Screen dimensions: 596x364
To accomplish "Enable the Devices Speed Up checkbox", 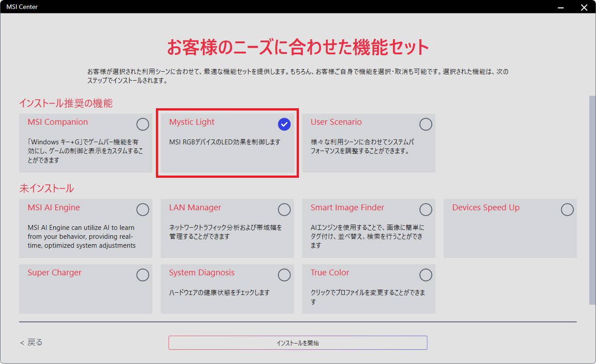I will (567, 210).
